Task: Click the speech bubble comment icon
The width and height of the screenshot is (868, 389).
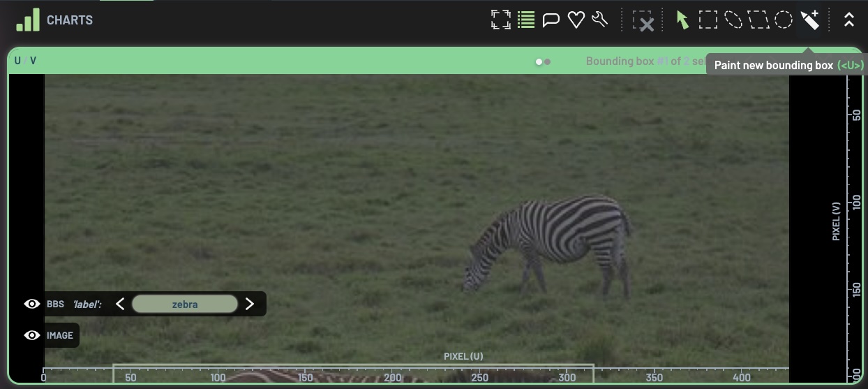Action: 551,20
